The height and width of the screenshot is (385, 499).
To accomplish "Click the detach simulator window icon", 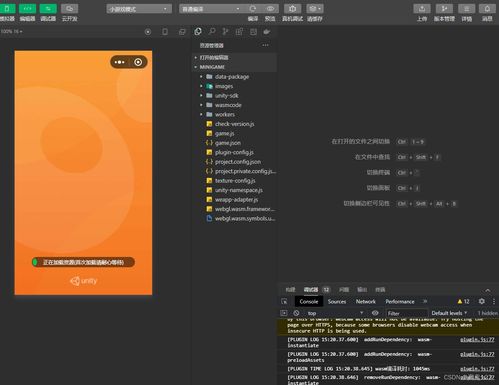I will (x=182, y=32).
